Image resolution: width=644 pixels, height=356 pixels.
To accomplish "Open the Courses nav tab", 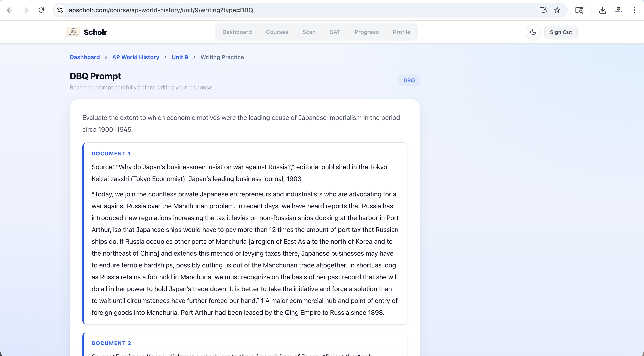I will pyautogui.click(x=277, y=32).
